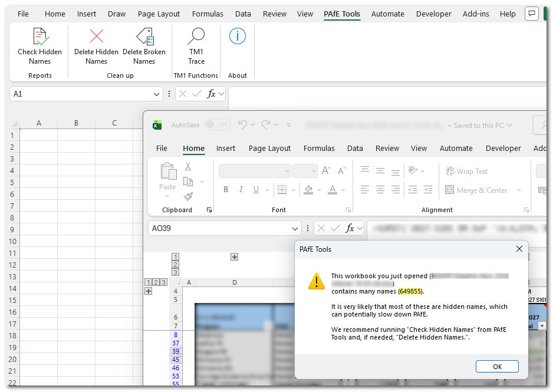553x392 pixels.
Task: Click Decrease Font Size icon
Action: [342, 171]
